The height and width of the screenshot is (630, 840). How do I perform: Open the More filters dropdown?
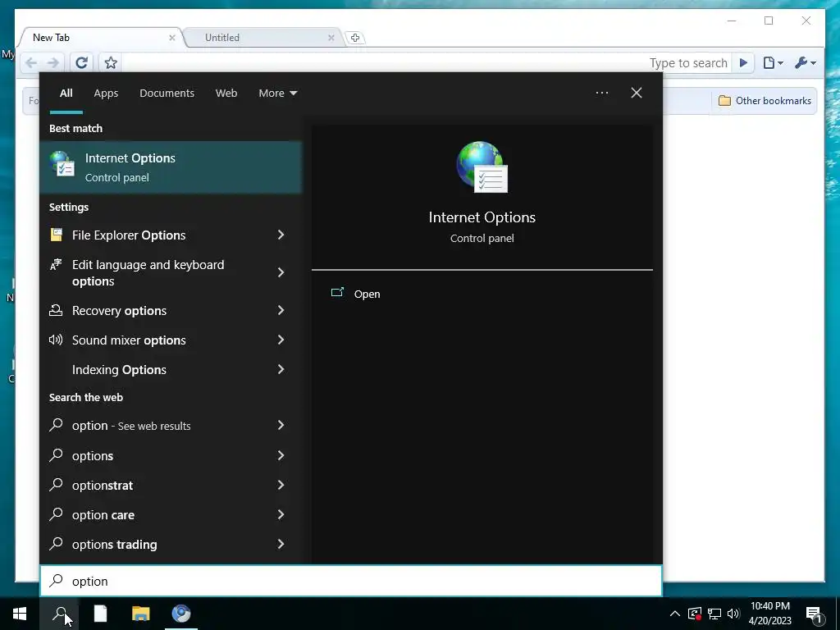coord(277,94)
